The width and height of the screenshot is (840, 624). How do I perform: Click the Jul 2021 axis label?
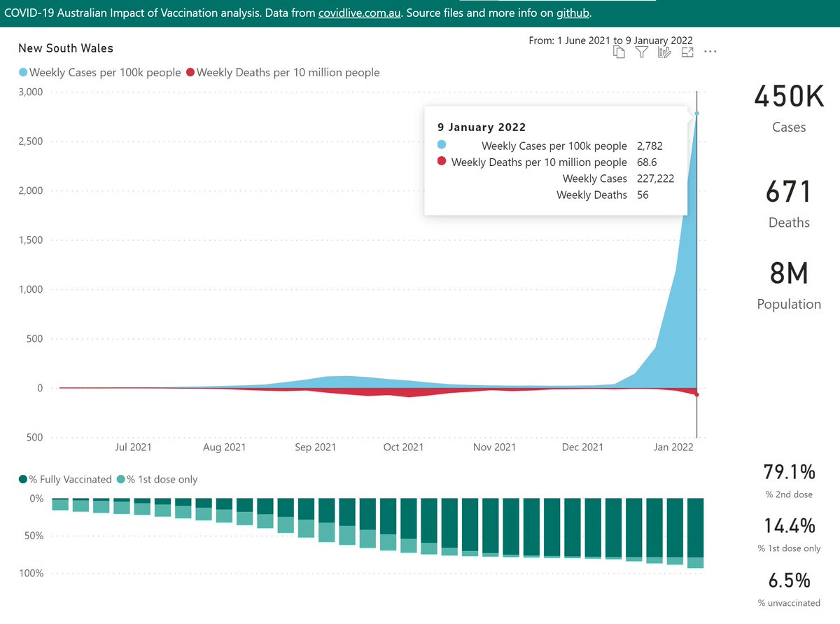coord(133,447)
